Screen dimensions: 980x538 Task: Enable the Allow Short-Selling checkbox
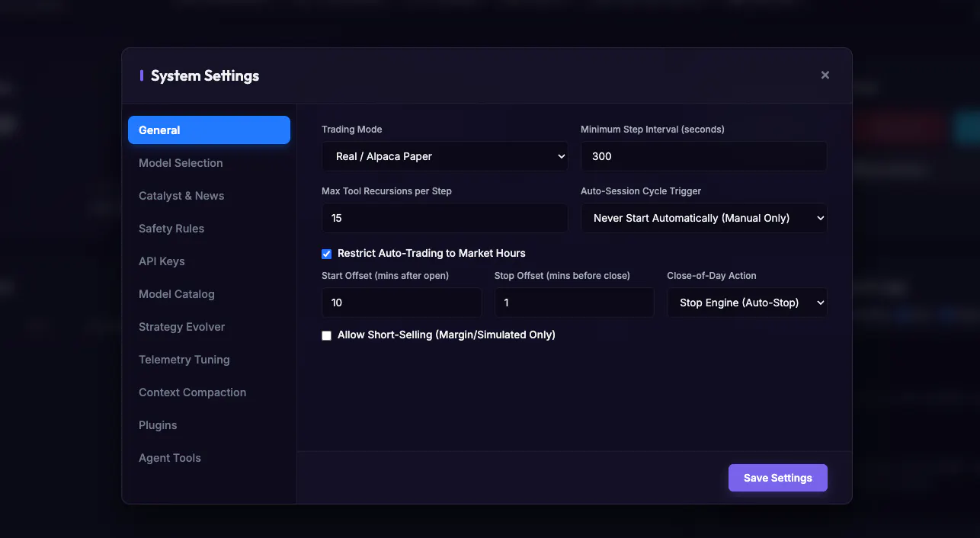click(x=327, y=335)
